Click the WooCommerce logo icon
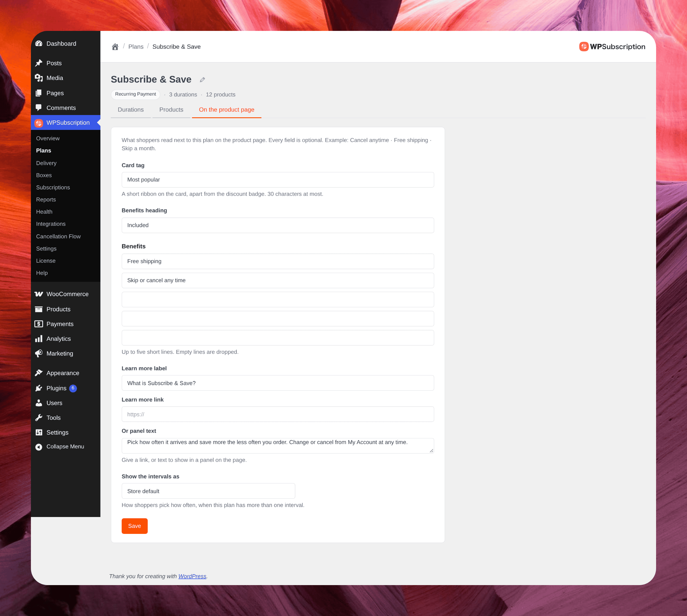The image size is (687, 616). pyautogui.click(x=39, y=294)
